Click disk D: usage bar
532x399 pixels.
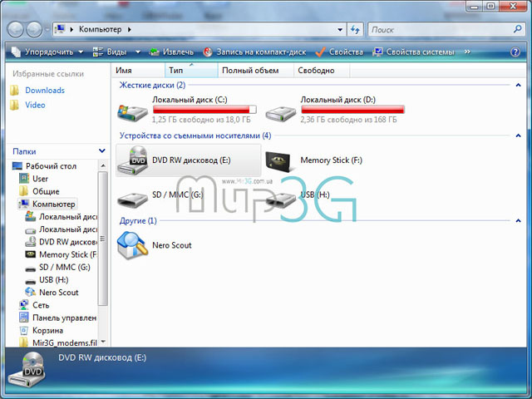352,109
